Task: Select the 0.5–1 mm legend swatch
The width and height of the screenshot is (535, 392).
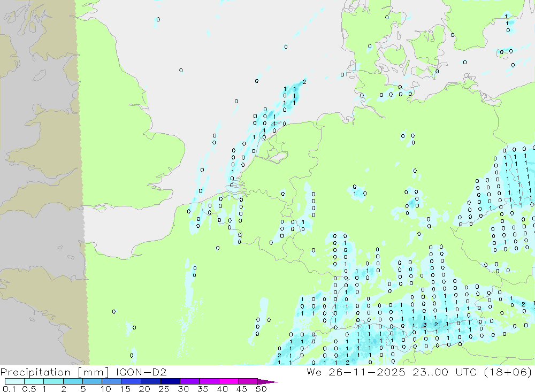Action: pyautogui.click(x=34, y=381)
